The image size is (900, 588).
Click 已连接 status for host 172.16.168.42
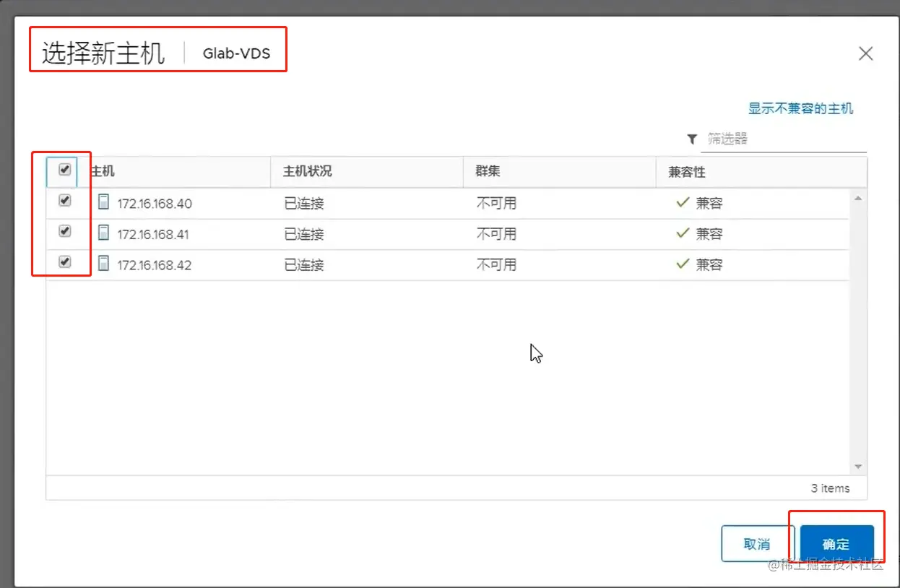[304, 265]
